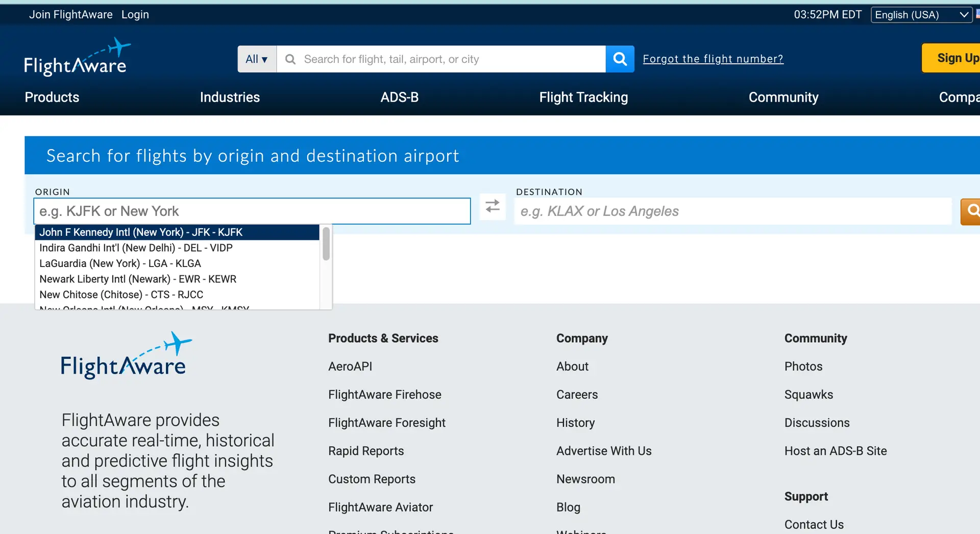The width and height of the screenshot is (980, 534).
Task: Open the Industries menu
Action: click(x=230, y=97)
